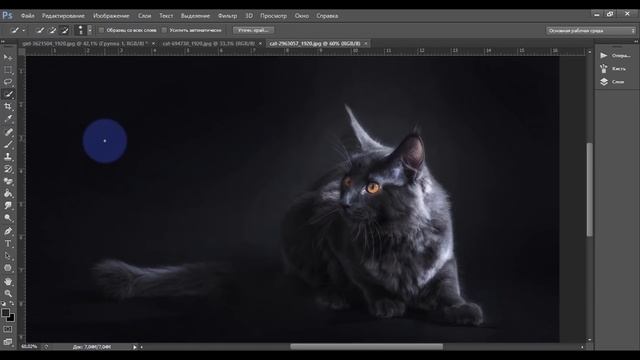Screen dimensions: 640x360
Task: Select the Pen tool
Action: click(x=8, y=231)
